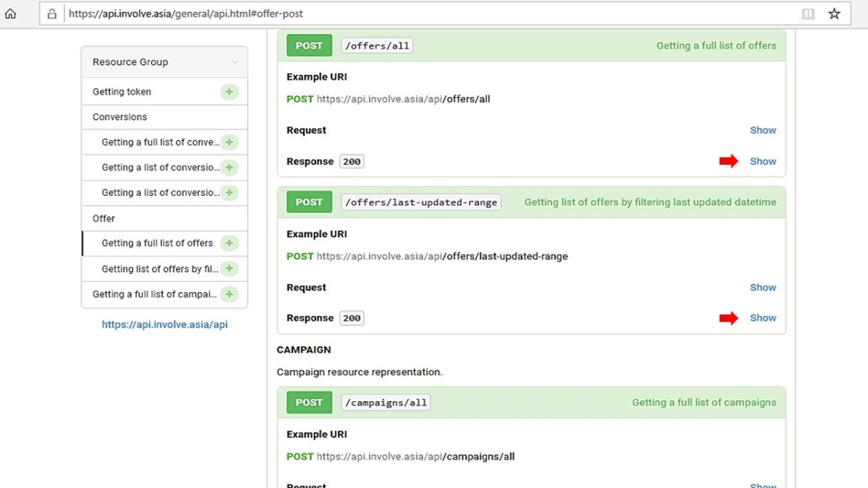Click 'Example URI' heading under /offers/last-updated-range
868x488 pixels.
click(317, 234)
